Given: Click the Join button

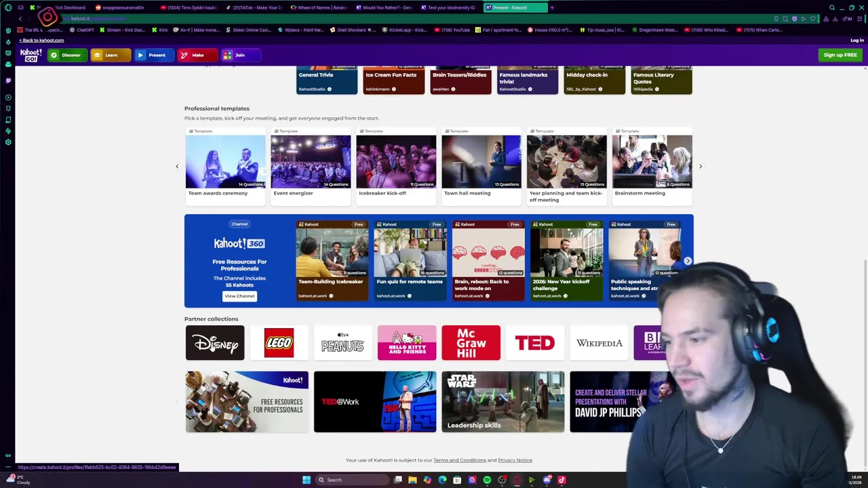Looking at the screenshot, I should click(241, 55).
